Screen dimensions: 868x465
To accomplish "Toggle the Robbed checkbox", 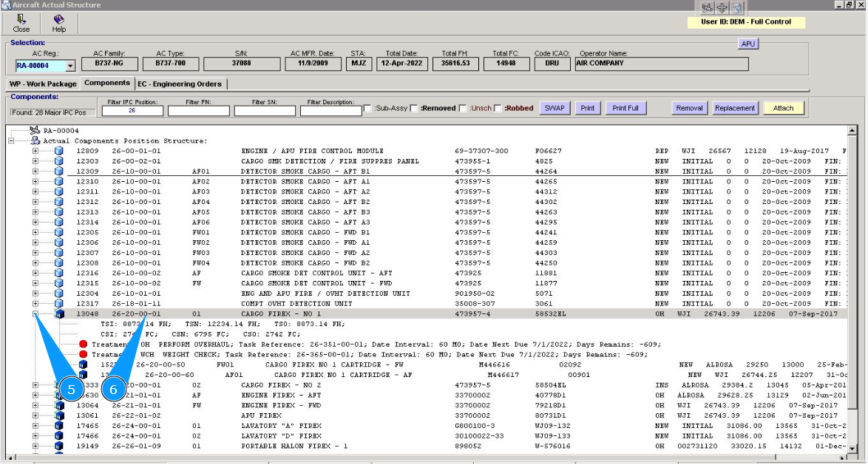I will pos(498,109).
